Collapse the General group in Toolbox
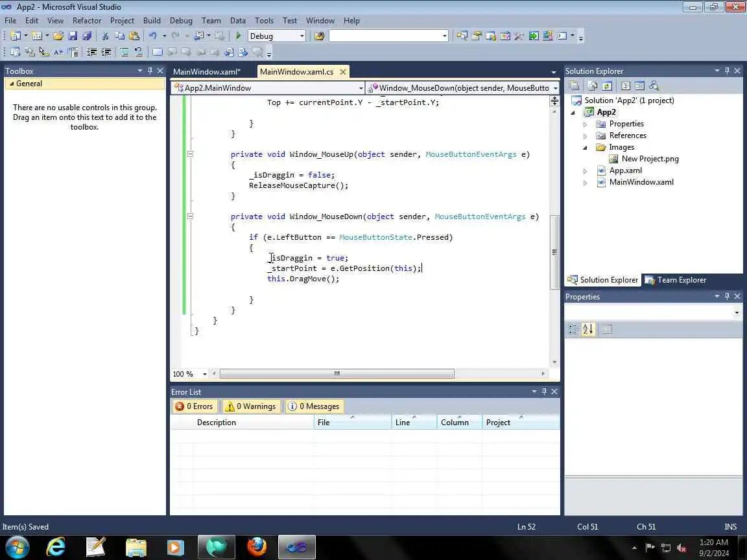 coord(12,84)
